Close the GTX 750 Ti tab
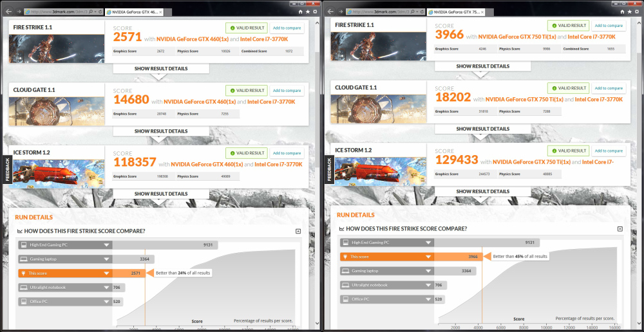The height and width of the screenshot is (332, 644). [x=482, y=12]
